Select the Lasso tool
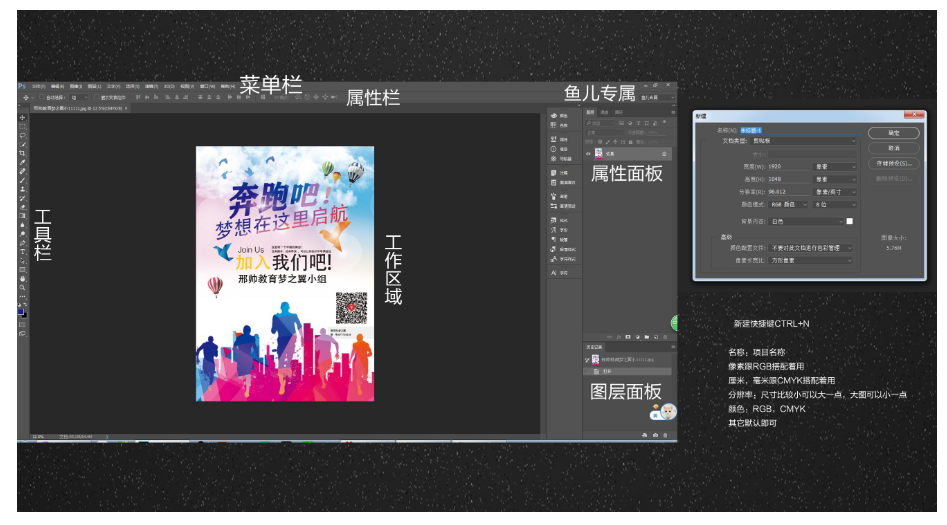 tap(22, 136)
